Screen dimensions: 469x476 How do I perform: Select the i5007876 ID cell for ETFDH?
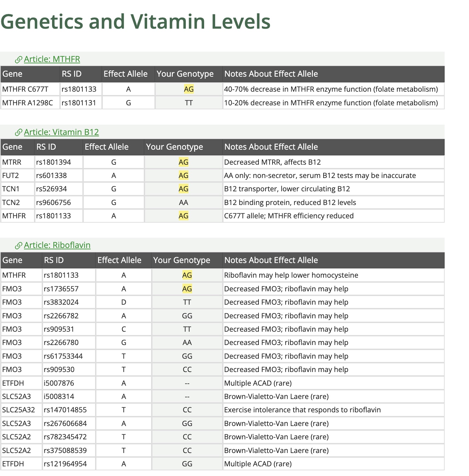(x=69, y=383)
